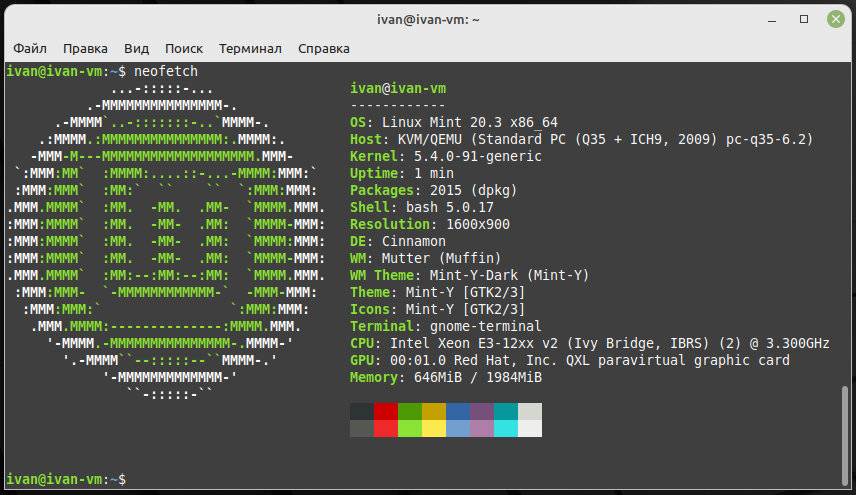Screen dimensions: 856x495
Task: Open the Файл menu
Action: (x=30, y=48)
